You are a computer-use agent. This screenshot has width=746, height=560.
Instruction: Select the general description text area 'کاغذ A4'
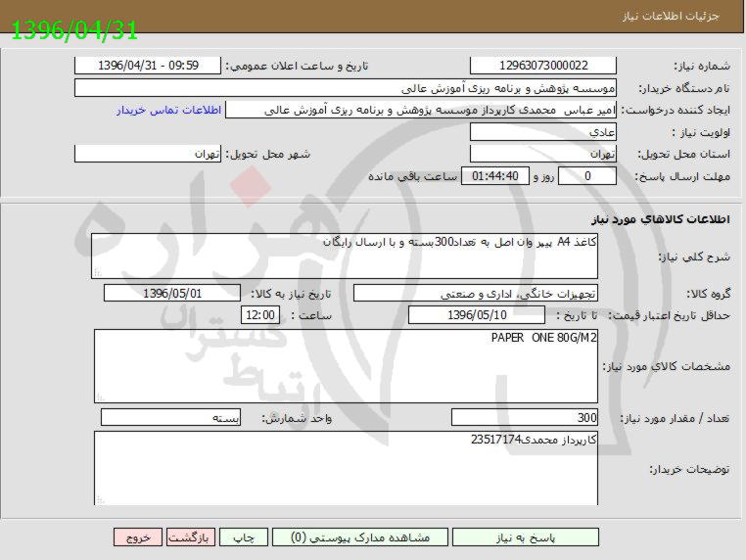[x=345, y=256]
